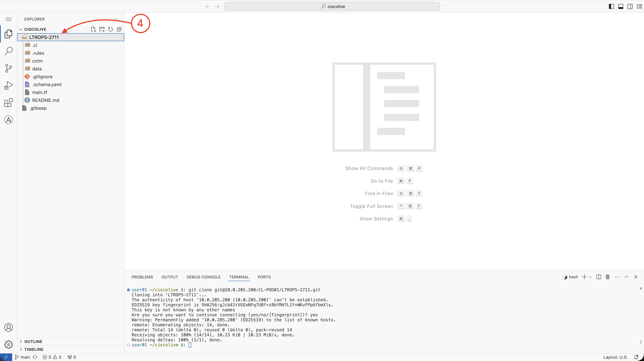Expand the OUTLINE section
The image size is (644, 361).
(x=33, y=342)
